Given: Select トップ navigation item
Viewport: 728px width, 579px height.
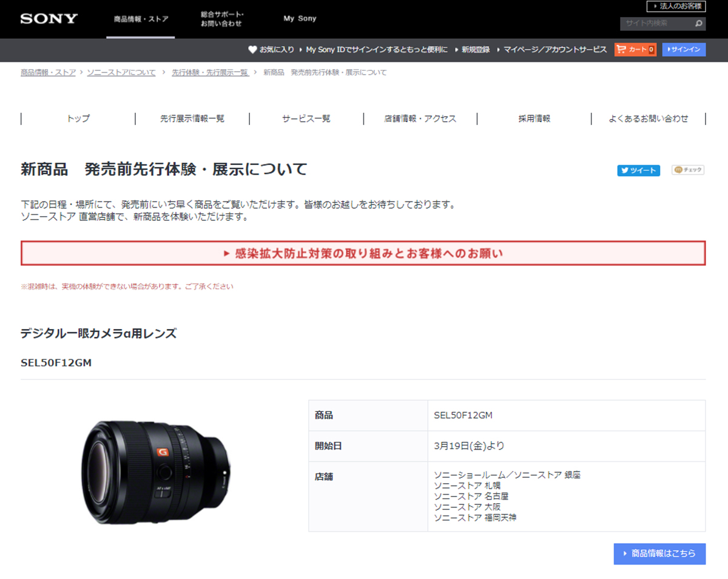Looking at the screenshot, I should [x=78, y=119].
